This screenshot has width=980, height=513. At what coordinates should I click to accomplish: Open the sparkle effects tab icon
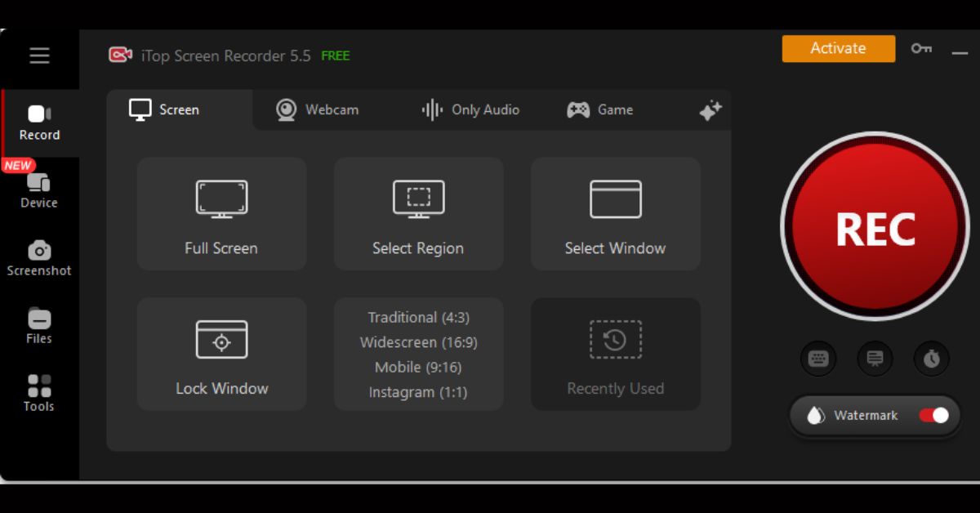[x=710, y=111]
